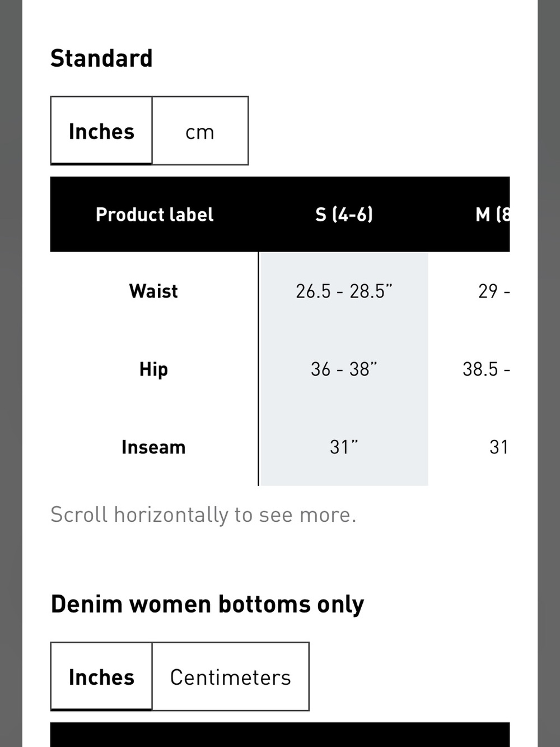Select Inches under Denim women bottoms
This screenshot has width=560, height=747.
101,676
